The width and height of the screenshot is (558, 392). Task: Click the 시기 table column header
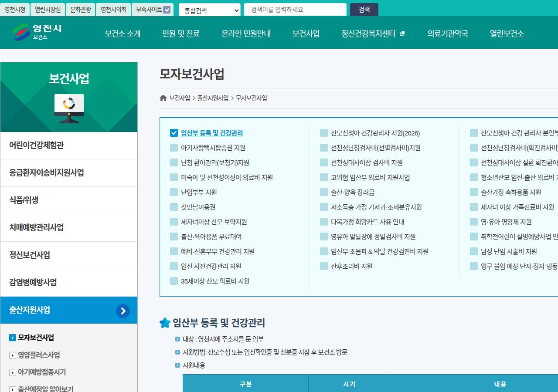point(349,384)
